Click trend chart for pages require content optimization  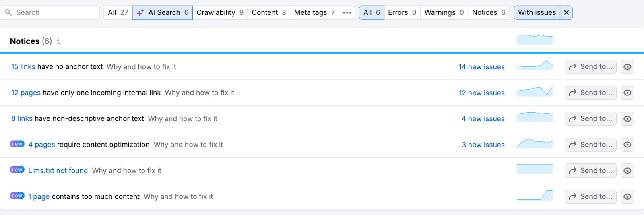coord(535,144)
